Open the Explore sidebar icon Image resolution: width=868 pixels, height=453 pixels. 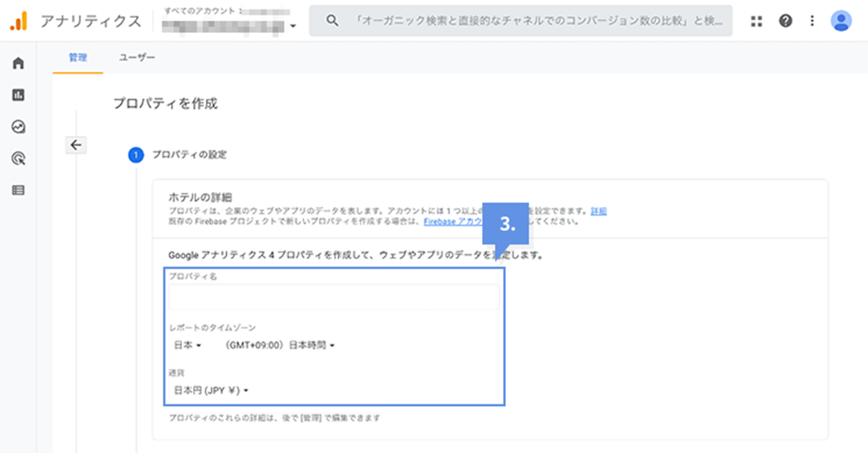coord(19,126)
